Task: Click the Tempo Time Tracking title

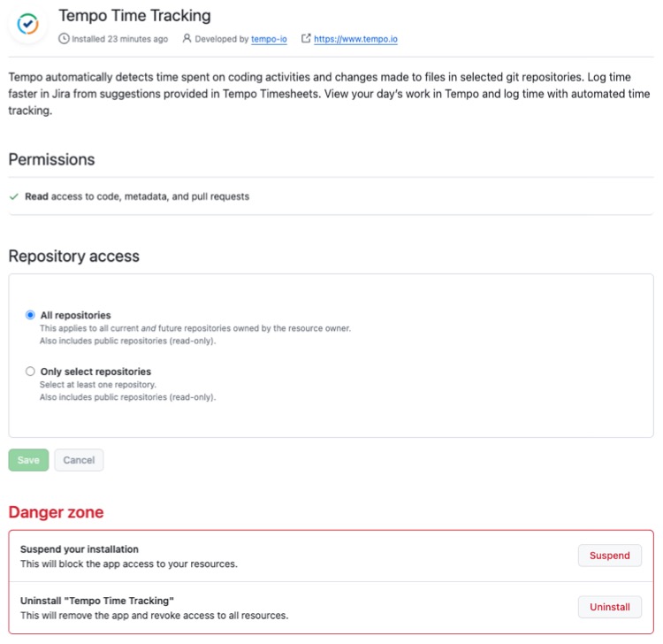Action: coord(134,16)
